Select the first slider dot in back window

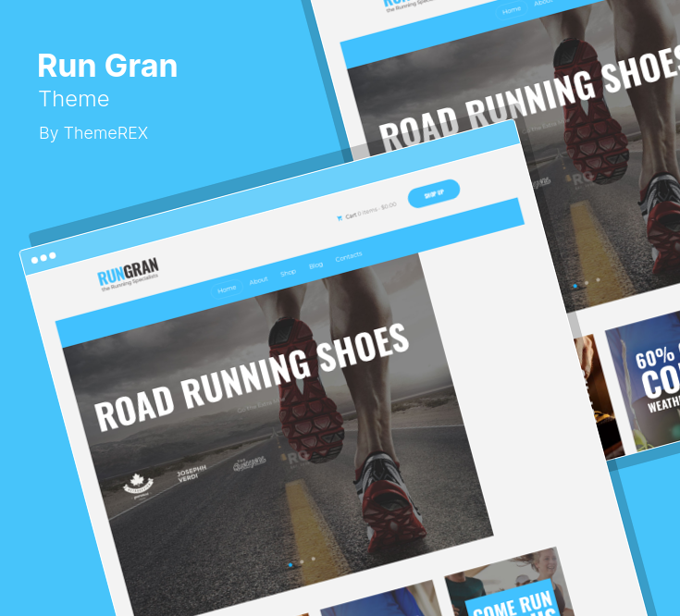tap(575, 286)
